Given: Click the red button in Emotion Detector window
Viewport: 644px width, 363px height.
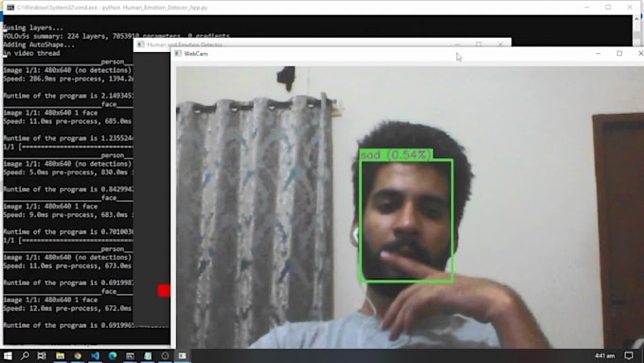Looking at the screenshot, I should click(x=164, y=291).
